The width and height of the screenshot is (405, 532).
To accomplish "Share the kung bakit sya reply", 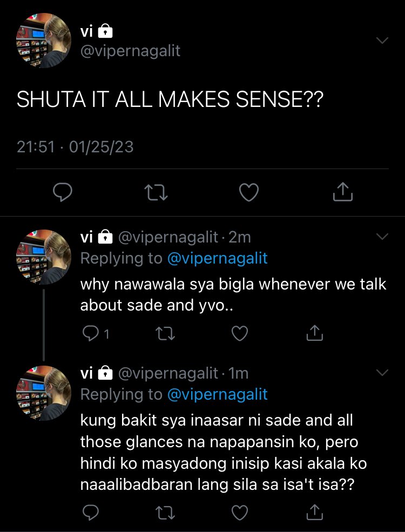I will click(314, 513).
